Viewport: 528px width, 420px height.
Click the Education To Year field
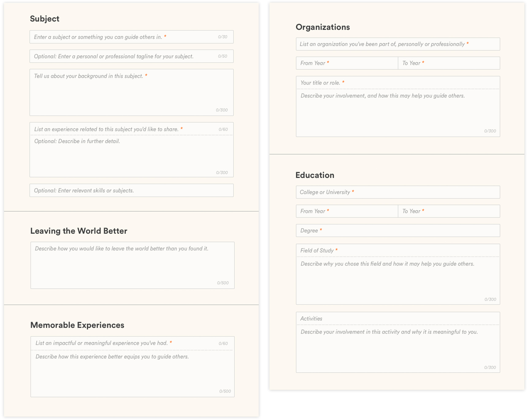click(x=449, y=211)
